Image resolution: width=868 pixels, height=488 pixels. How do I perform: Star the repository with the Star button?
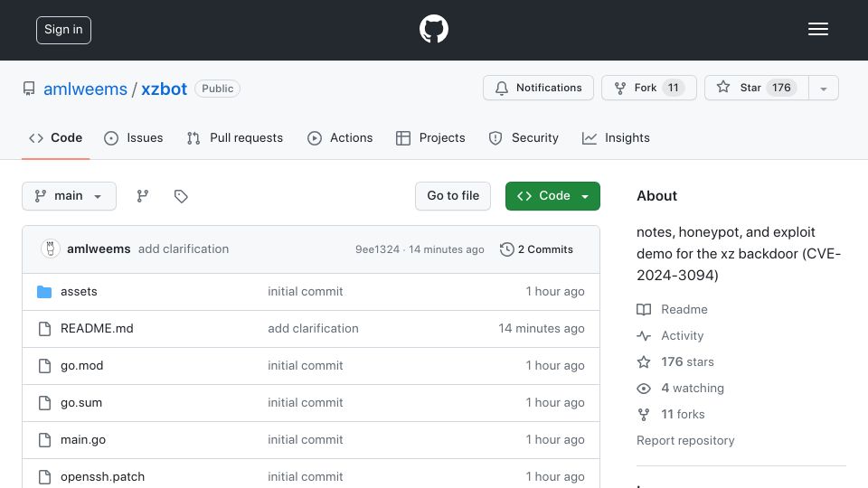[x=756, y=88]
